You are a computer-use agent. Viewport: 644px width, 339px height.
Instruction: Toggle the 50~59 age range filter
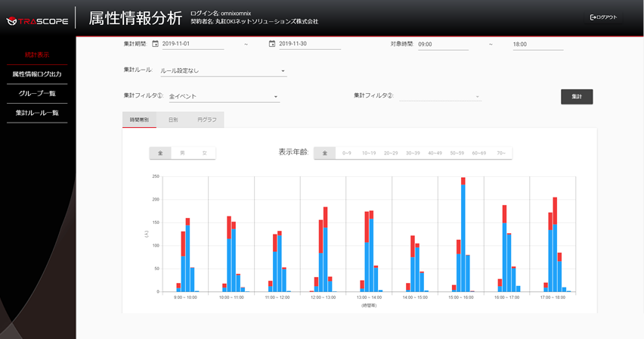click(457, 153)
